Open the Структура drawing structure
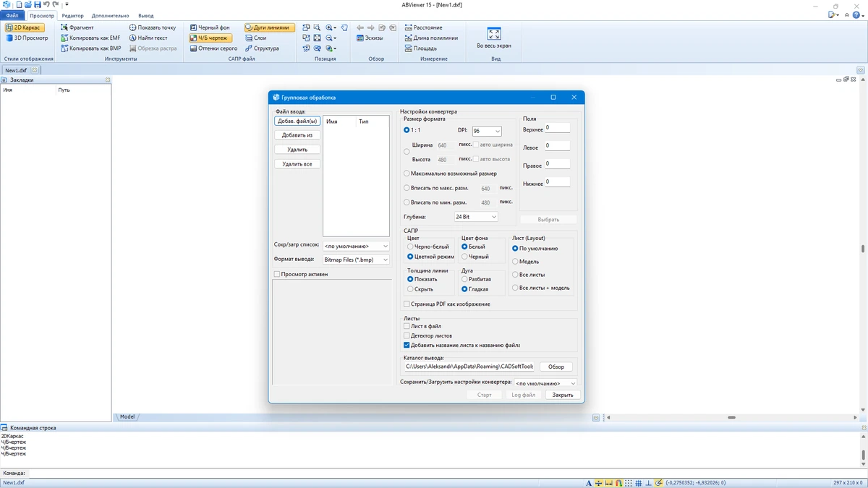The image size is (868, 488). [262, 48]
